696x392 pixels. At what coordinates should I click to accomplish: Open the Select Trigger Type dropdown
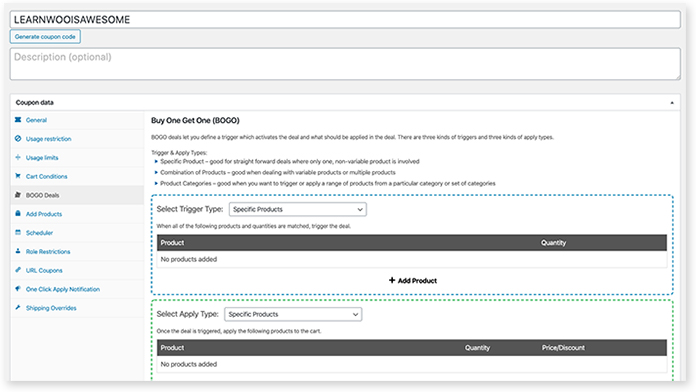[x=298, y=209]
